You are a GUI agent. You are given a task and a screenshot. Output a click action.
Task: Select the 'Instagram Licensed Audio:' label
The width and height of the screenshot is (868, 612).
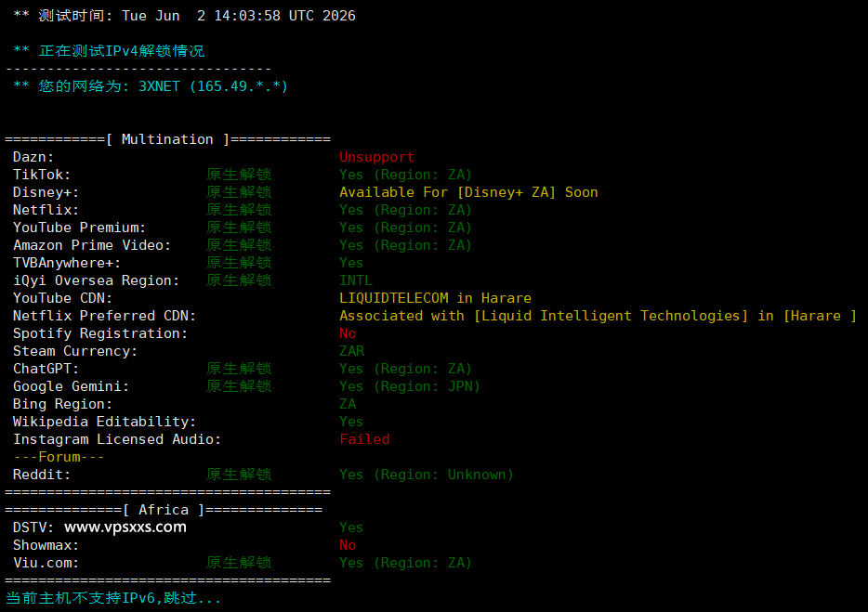(x=117, y=440)
